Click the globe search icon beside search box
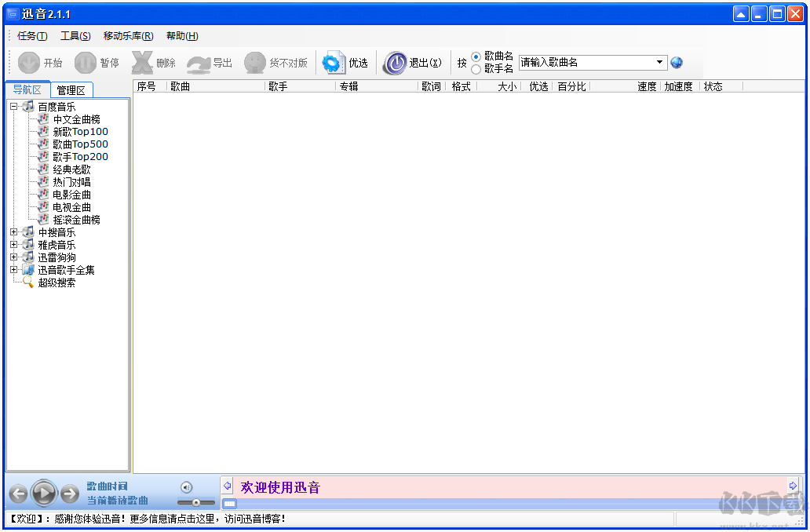810x532 pixels. tap(676, 62)
